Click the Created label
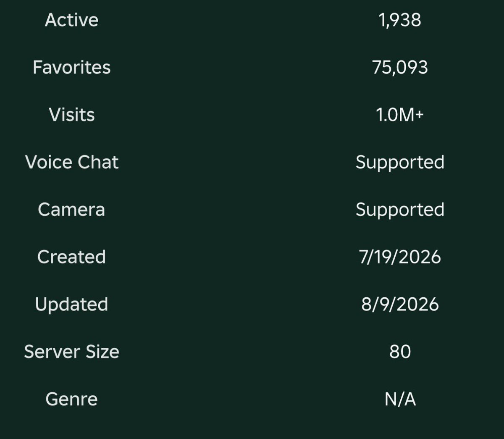 [71, 257]
